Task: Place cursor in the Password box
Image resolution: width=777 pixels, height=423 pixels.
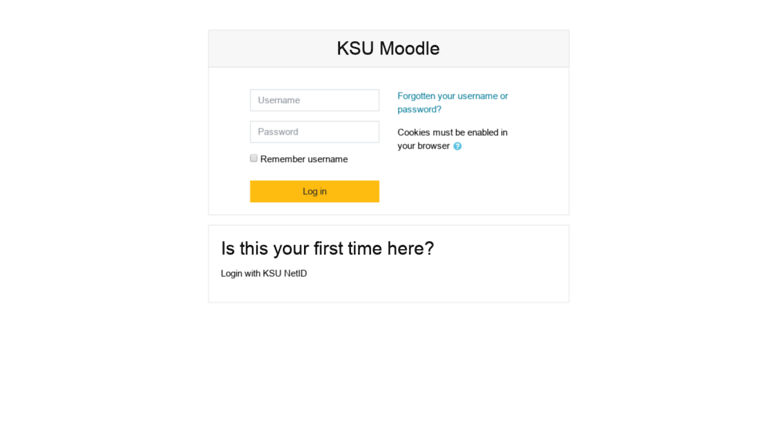Action: coord(315,132)
